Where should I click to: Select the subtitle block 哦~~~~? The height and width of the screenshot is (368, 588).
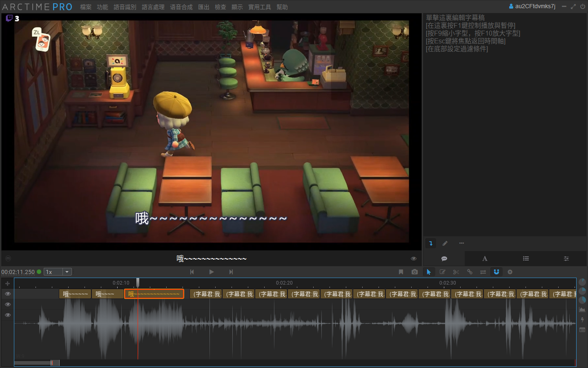pos(108,294)
